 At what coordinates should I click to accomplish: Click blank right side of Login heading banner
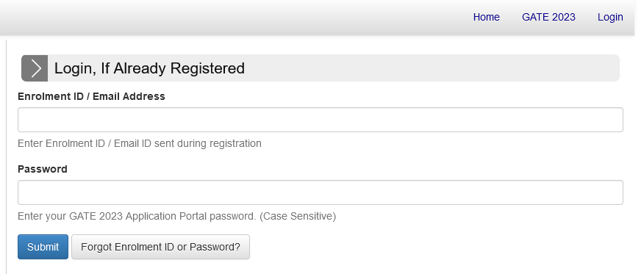[x=432, y=68]
